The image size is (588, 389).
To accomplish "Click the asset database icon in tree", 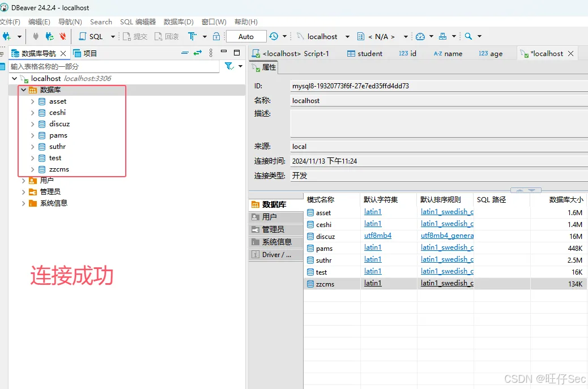I will (x=42, y=101).
